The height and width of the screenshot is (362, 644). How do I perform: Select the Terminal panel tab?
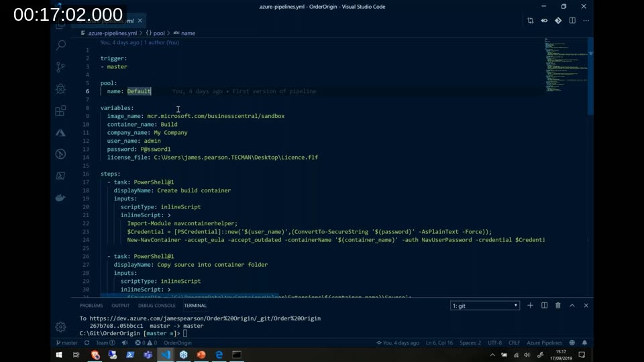(x=195, y=306)
